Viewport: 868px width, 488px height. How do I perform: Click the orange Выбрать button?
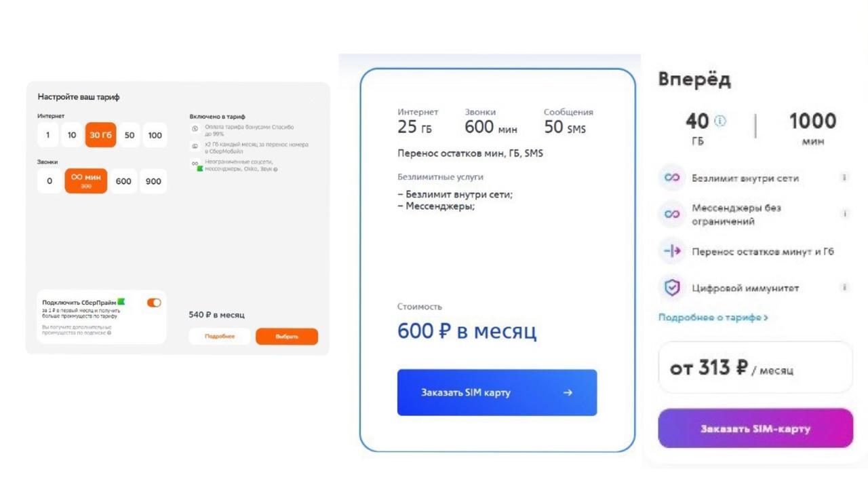(287, 337)
